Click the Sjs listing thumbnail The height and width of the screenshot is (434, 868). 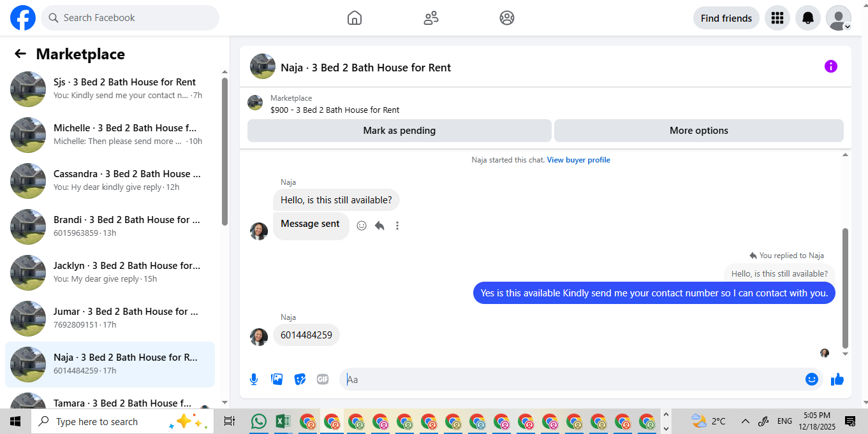click(x=28, y=89)
